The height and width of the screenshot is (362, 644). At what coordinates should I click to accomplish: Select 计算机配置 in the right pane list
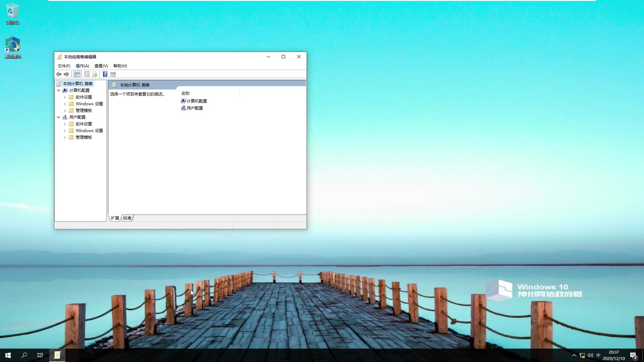tap(197, 101)
